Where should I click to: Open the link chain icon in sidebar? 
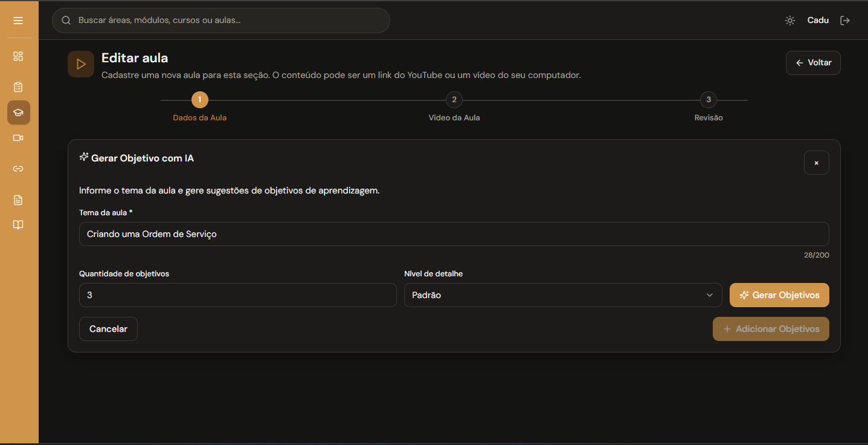[18, 169]
